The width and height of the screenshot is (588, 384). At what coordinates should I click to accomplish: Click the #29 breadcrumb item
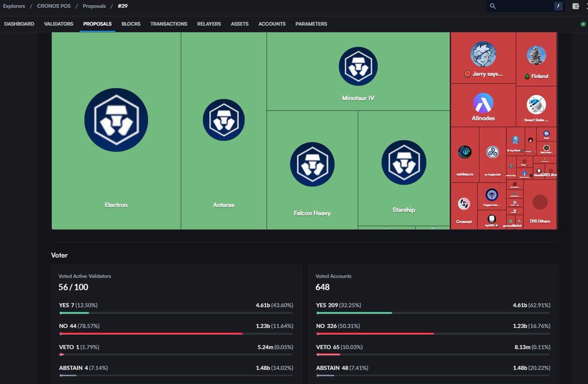123,6
